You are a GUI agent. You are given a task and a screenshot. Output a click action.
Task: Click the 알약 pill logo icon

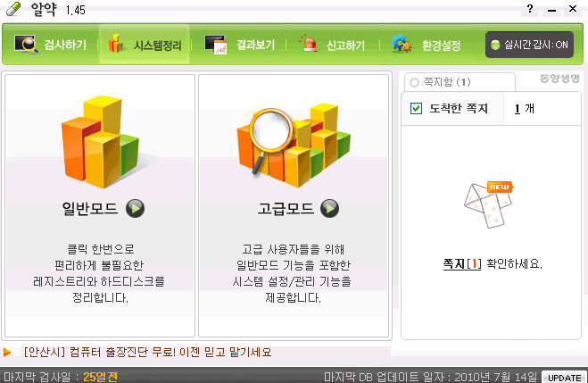pyautogui.click(x=13, y=9)
